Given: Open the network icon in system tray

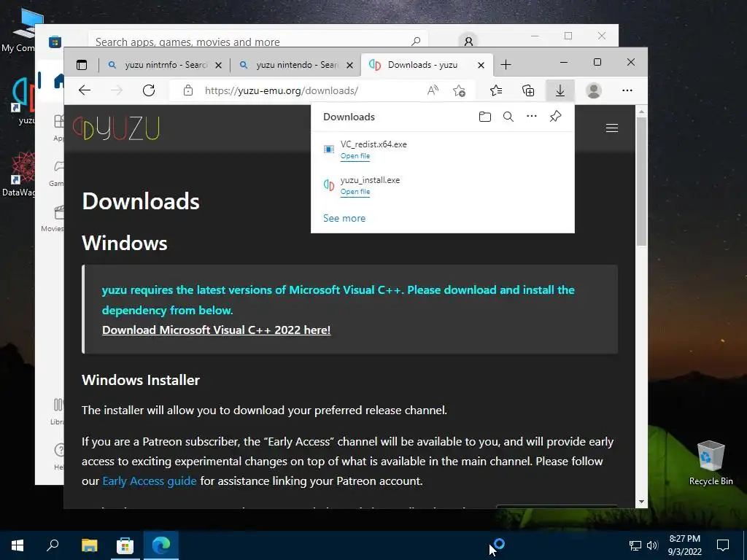Looking at the screenshot, I should tap(635, 545).
